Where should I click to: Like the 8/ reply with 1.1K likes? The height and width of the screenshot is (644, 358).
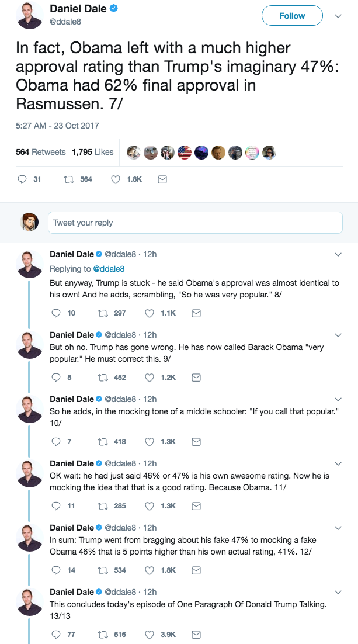149,313
